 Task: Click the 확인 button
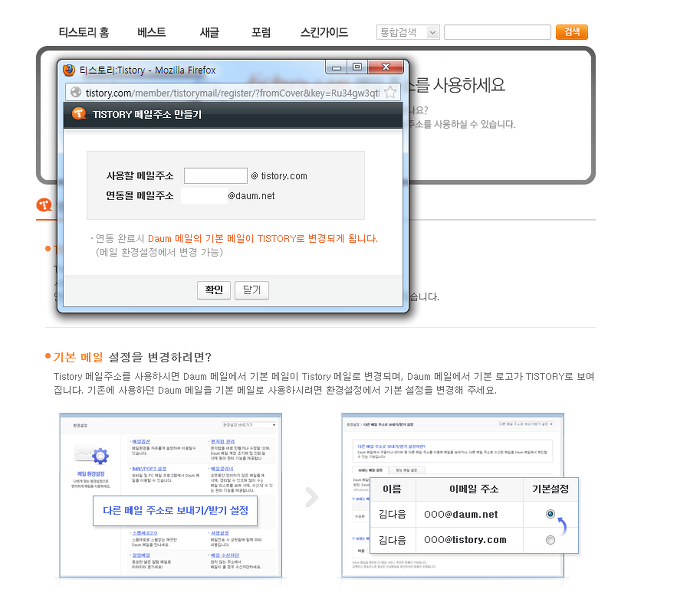(x=214, y=290)
